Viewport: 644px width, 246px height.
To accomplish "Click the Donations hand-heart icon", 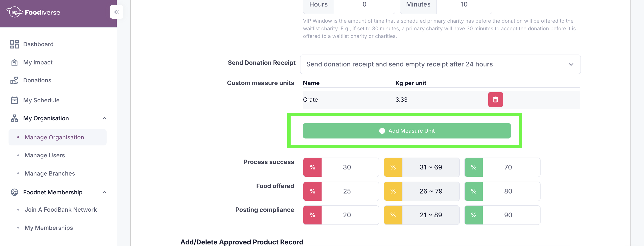I will pyautogui.click(x=15, y=80).
